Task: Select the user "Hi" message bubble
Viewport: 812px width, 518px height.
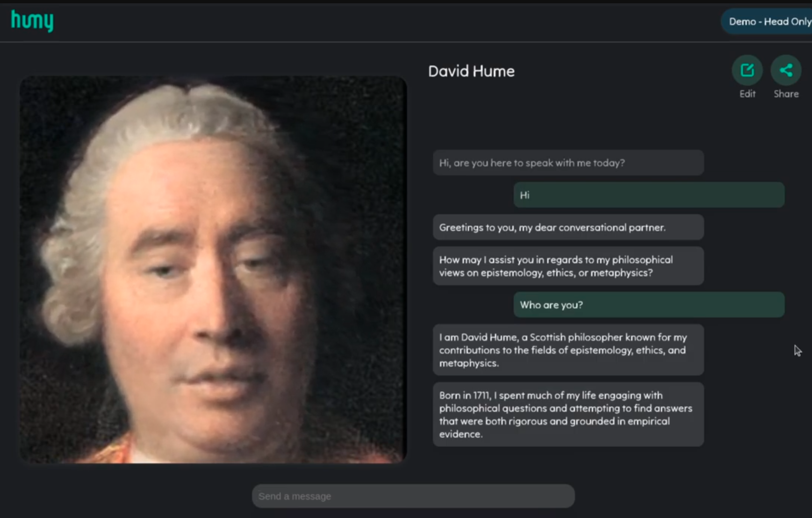Action: click(x=649, y=195)
